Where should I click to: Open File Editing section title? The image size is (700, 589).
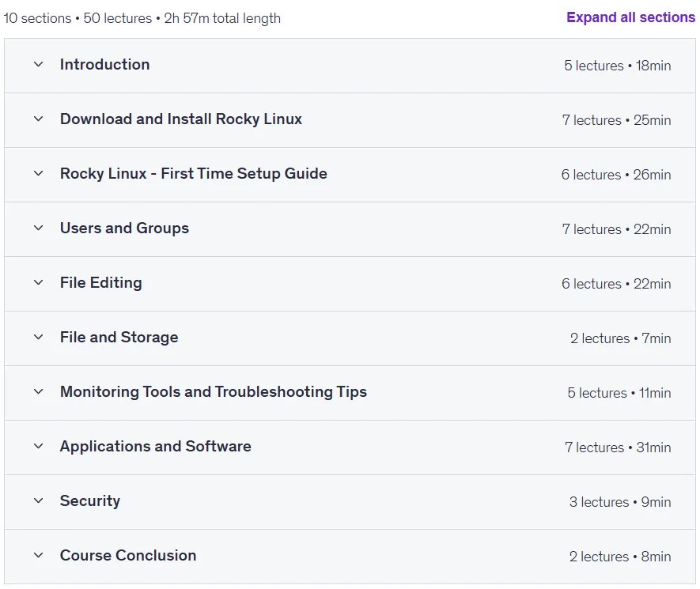pos(101,283)
